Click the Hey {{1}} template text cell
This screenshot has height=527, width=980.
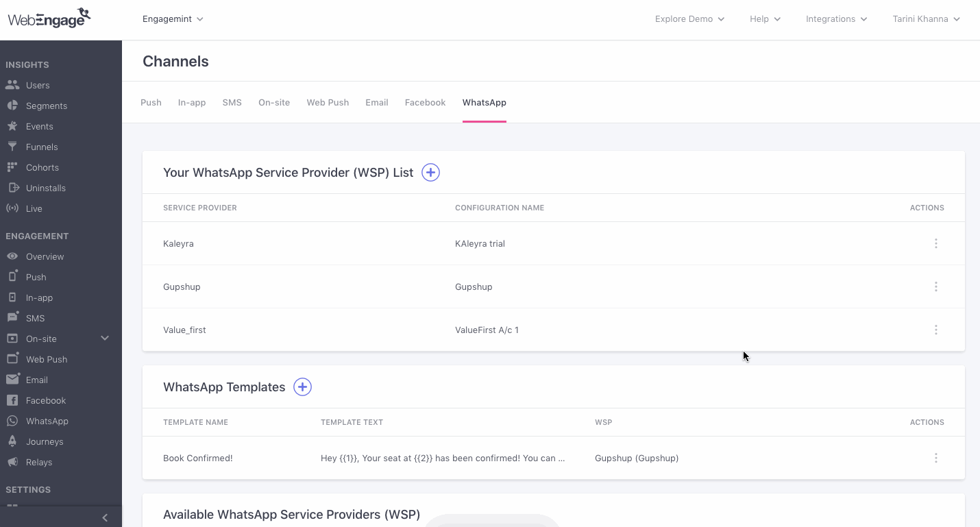pos(443,458)
